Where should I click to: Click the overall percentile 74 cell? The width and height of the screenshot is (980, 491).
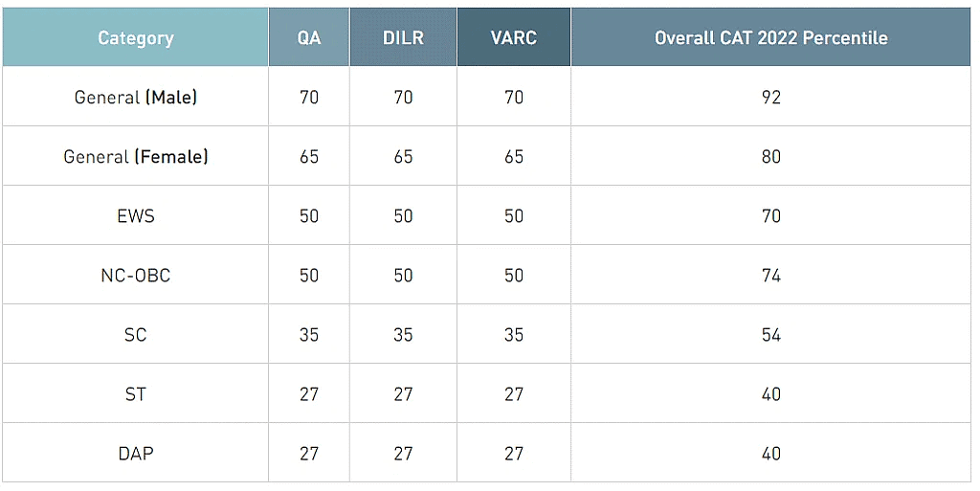[x=771, y=275]
